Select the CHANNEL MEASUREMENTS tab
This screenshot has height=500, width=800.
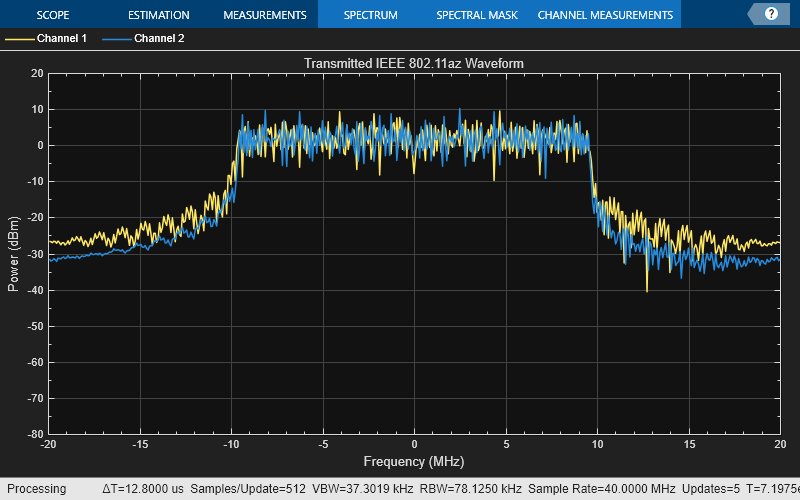(605, 15)
